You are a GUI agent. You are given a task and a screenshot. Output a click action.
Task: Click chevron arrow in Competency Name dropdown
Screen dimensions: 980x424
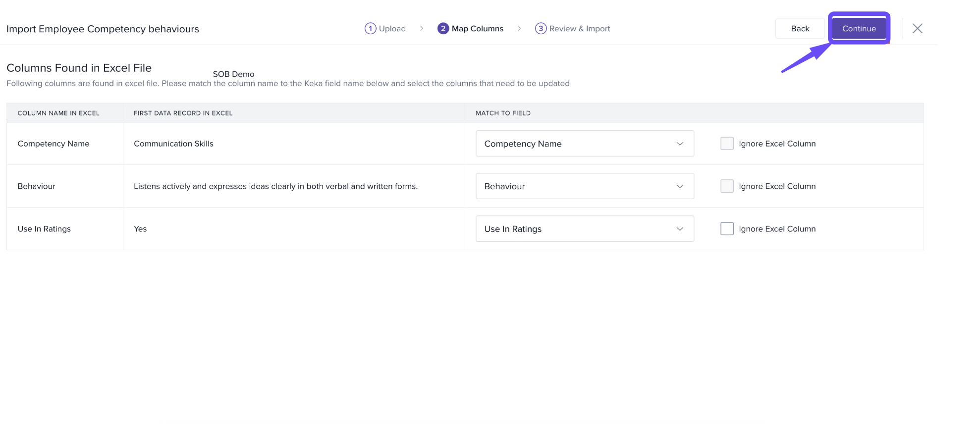(680, 144)
